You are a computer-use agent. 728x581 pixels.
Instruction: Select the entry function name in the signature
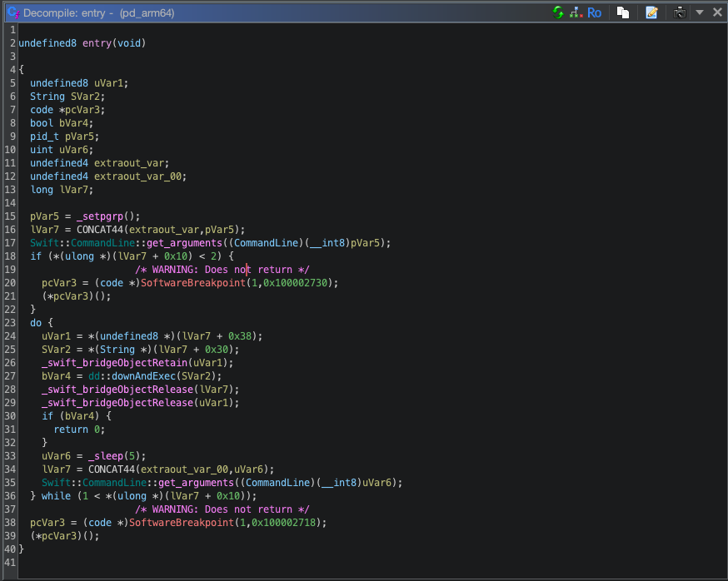pos(97,43)
